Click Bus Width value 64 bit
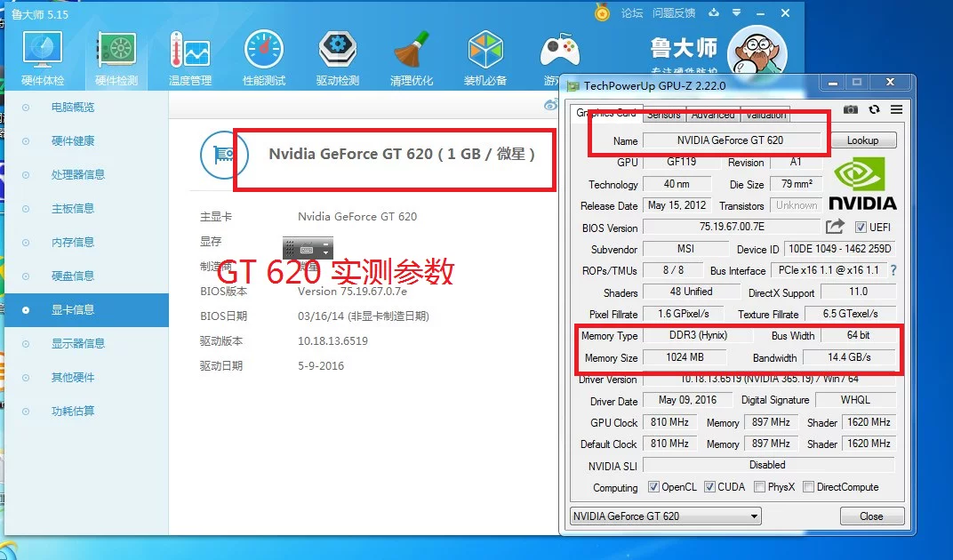The height and width of the screenshot is (560, 953). [x=858, y=335]
